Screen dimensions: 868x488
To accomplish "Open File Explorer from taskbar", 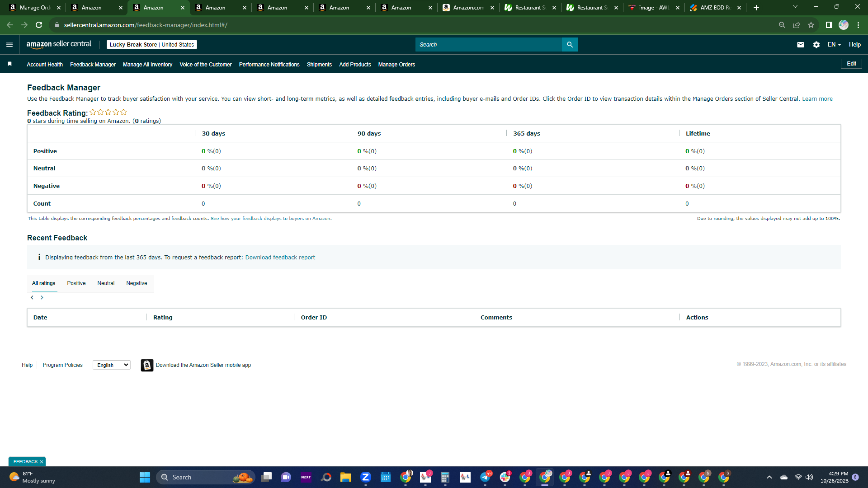I will [x=346, y=477].
